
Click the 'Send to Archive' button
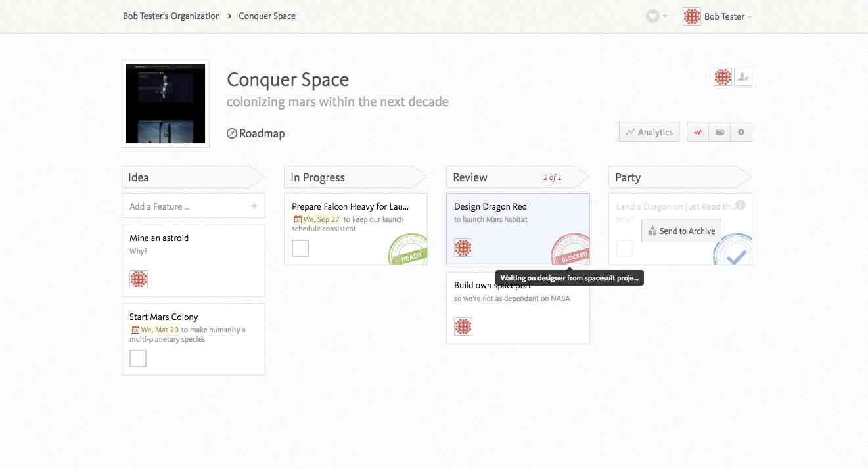click(x=681, y=231)
